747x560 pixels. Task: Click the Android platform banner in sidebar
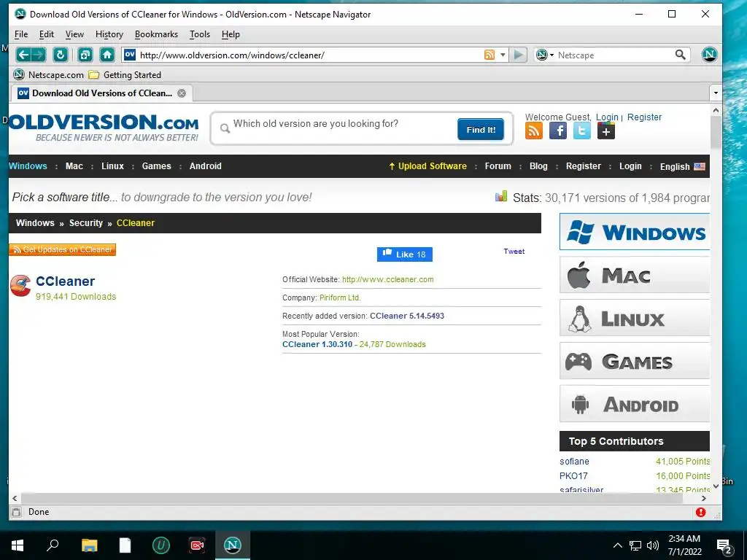coord(635,404)
